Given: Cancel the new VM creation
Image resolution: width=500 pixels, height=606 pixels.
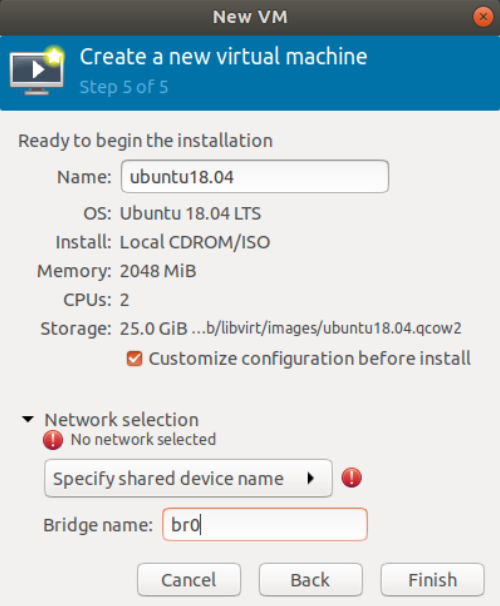Looking at the screenshot, I should click(x=189, y=580).
